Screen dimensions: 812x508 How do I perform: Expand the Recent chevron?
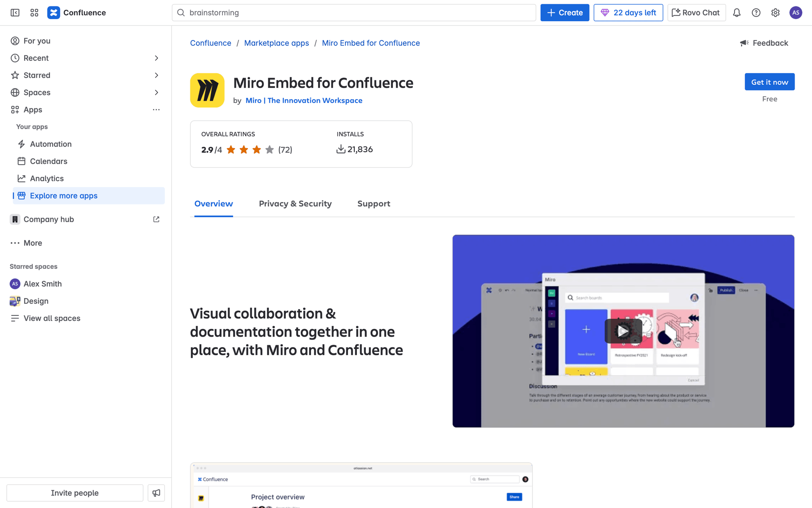[156, 58]
